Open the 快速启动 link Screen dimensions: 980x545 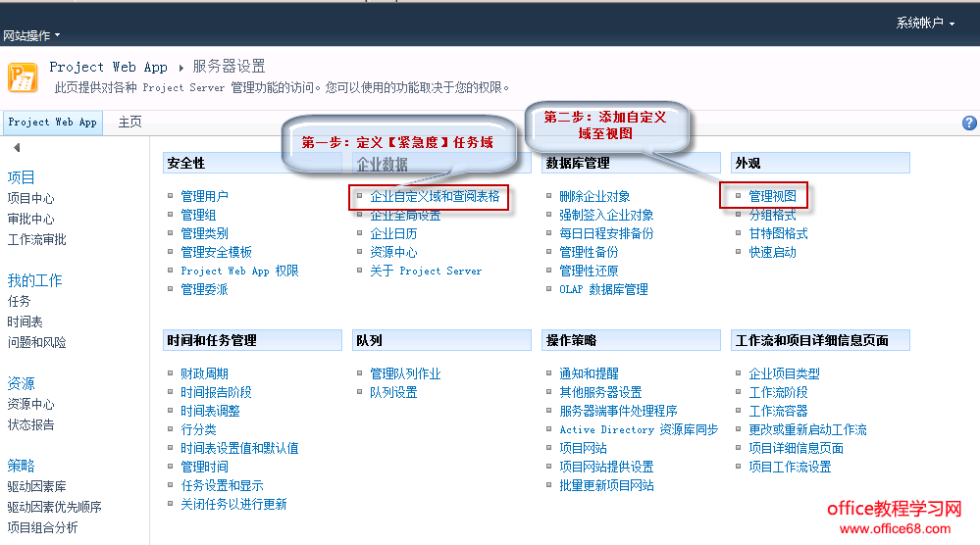click(x=772, y=252)
